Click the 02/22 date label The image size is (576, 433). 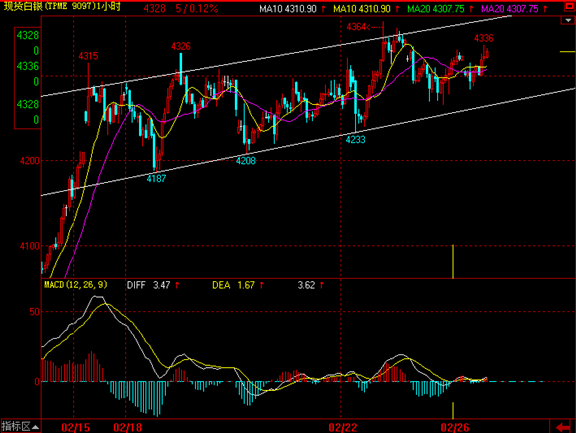click(x=343, y=427)
